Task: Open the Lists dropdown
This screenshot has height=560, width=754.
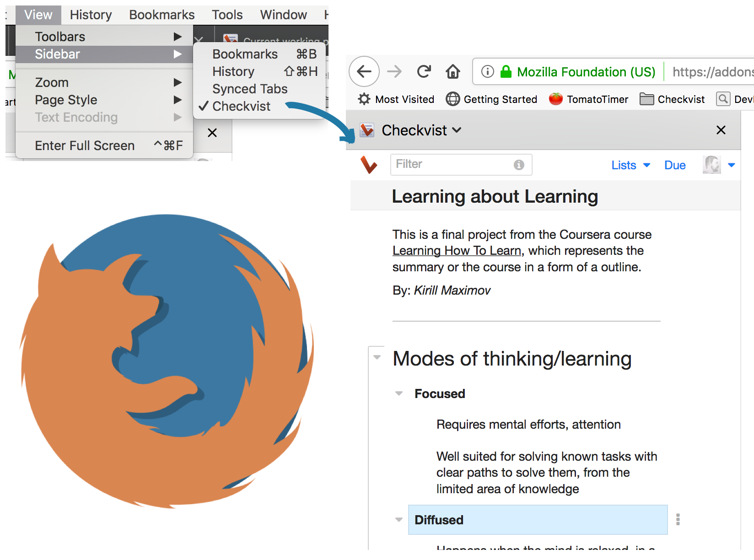Action: point(631,165)
